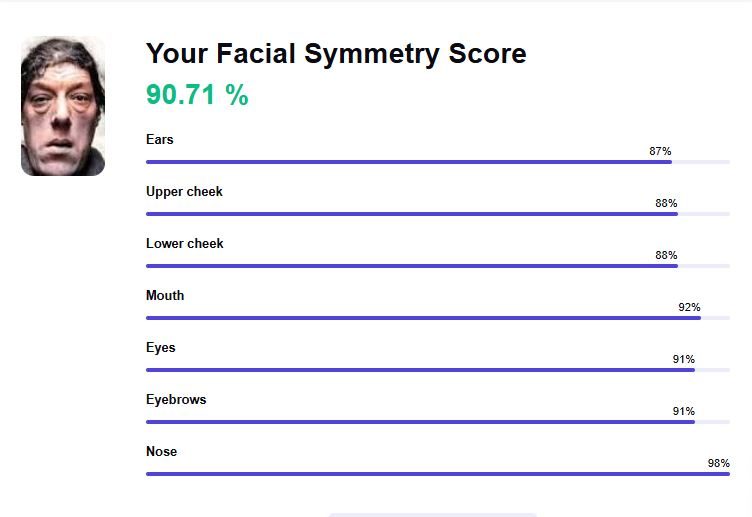The height and width of the screenshot is (517, 752).
Task: Click the Eyes label text
Action: pyautogui.click(x=160, y=348)
